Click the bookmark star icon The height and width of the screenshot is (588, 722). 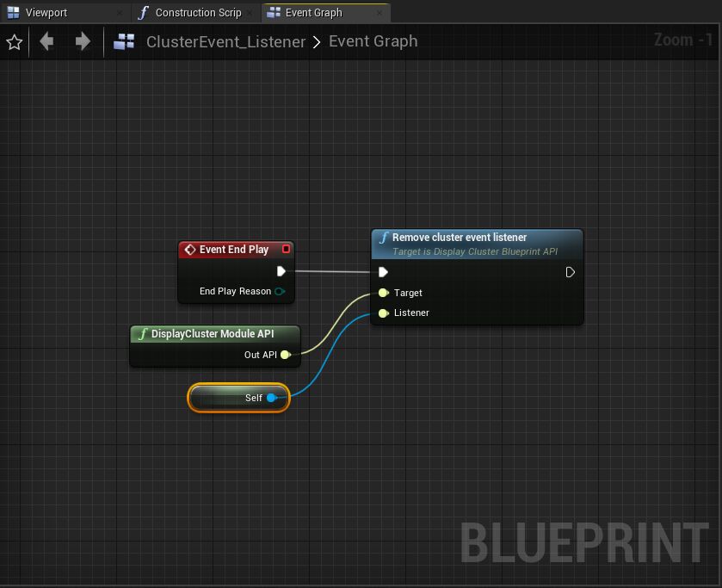pyautogui.click(x=15, y=41)
